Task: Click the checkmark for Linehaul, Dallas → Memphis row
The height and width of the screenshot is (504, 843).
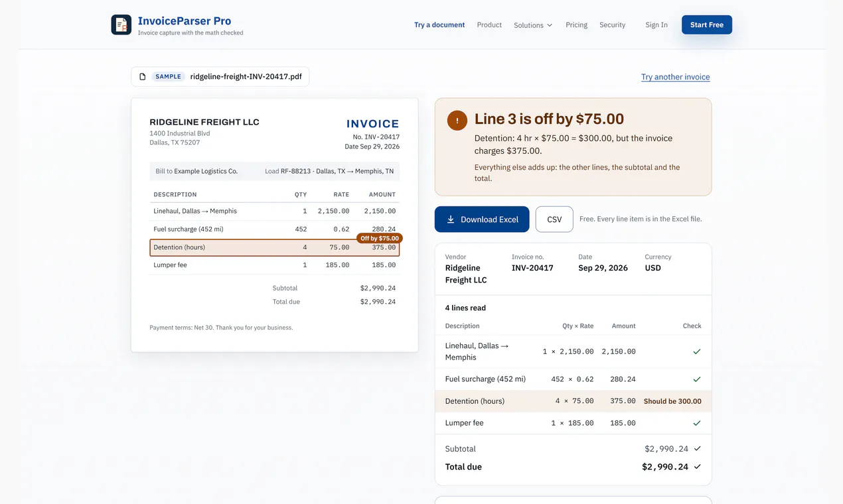Action: pos(697,351)
